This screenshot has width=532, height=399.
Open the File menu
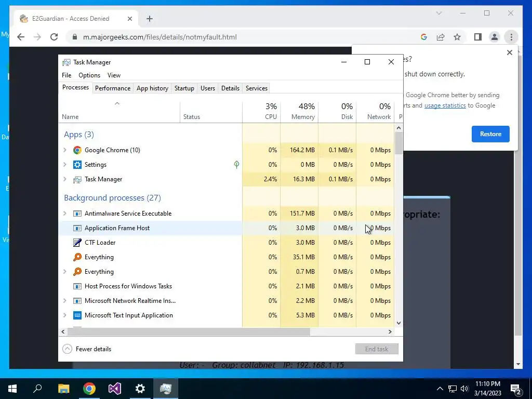(x=66, y=75)
